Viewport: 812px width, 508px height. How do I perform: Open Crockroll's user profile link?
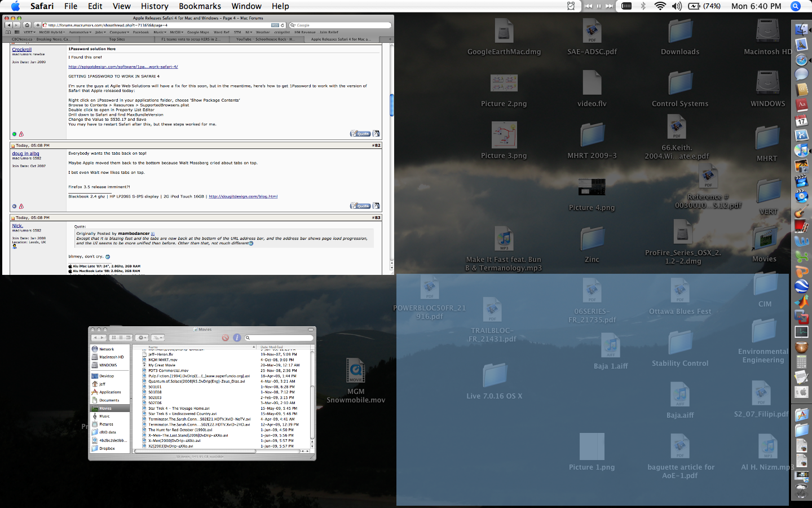point(22,50)
